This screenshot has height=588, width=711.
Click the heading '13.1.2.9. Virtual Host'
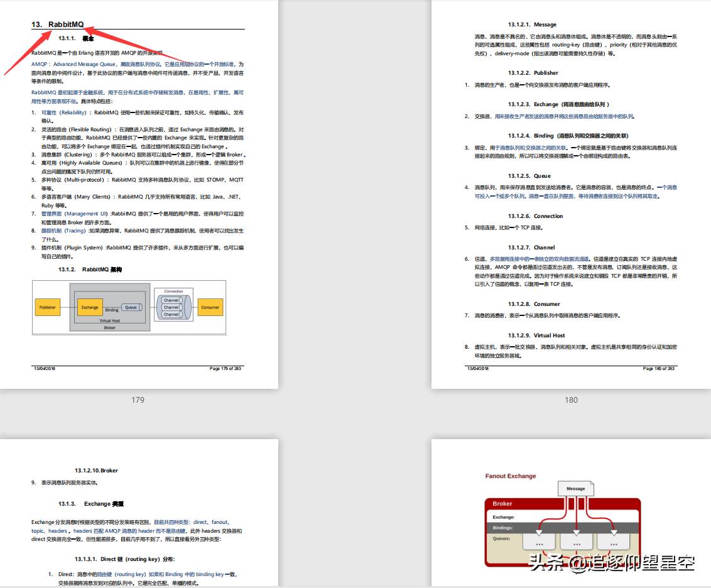click(x=536, y=335)
